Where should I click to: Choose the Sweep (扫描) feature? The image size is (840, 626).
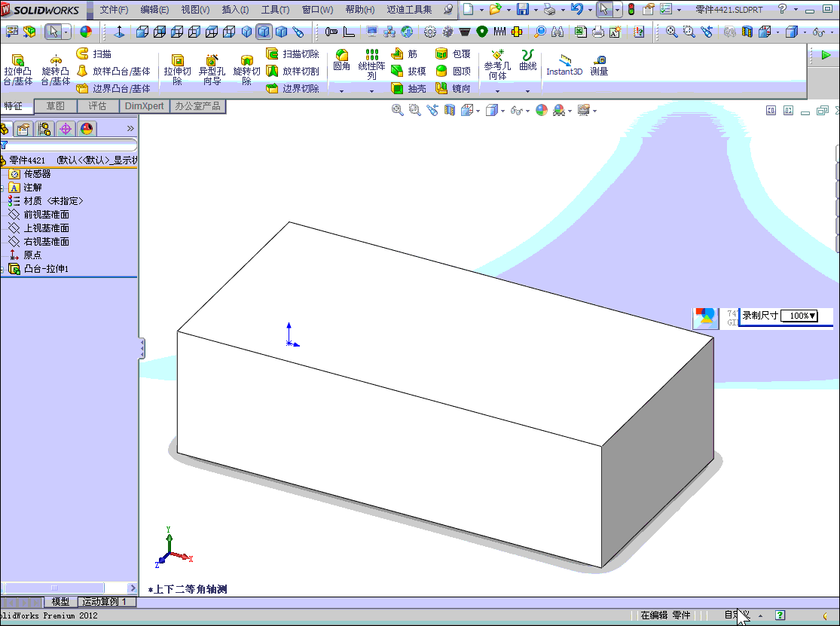tap(93, 54)
